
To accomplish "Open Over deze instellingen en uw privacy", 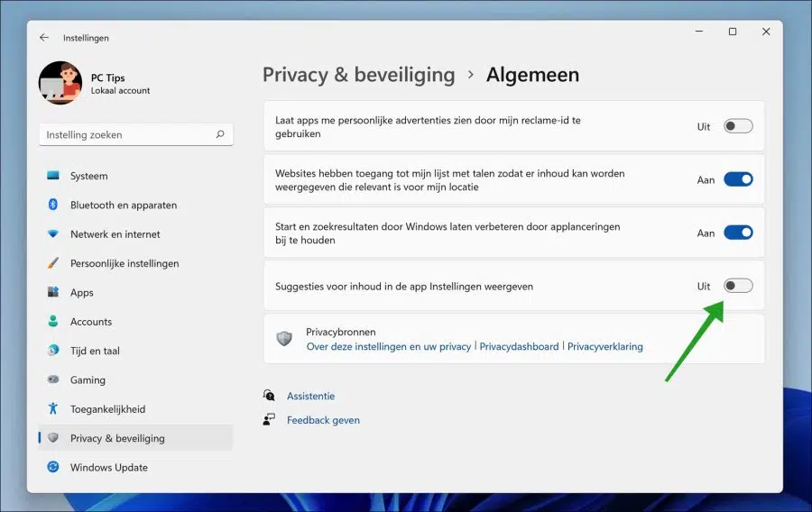I will point(388,346).
